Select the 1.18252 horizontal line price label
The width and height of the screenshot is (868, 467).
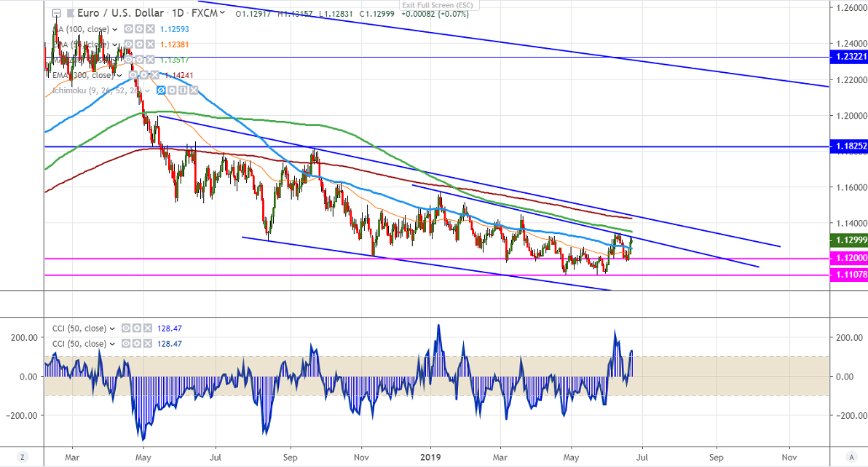848,146
